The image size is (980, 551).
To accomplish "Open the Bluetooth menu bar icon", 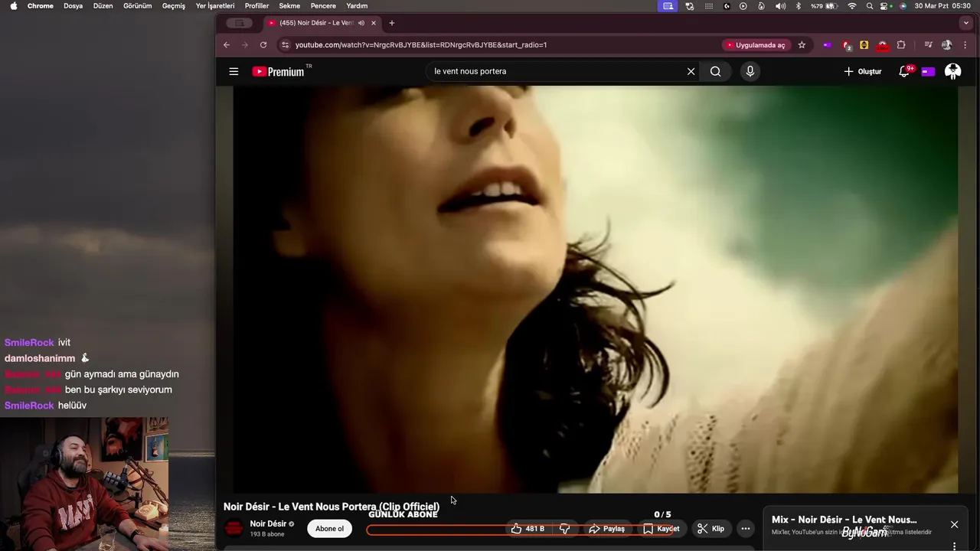I will (798, 6).
